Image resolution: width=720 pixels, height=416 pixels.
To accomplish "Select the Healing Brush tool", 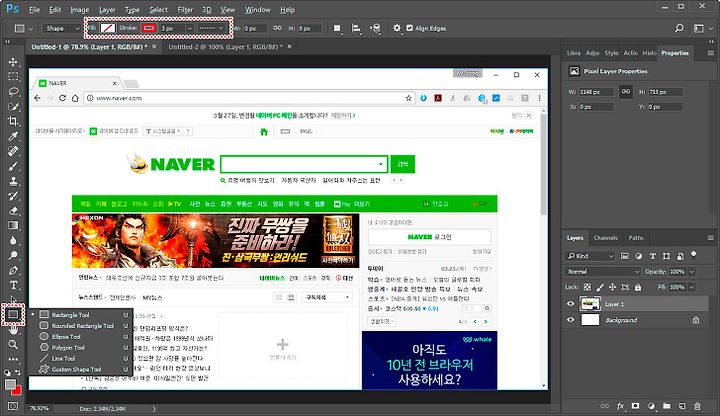I will point(13,151).
